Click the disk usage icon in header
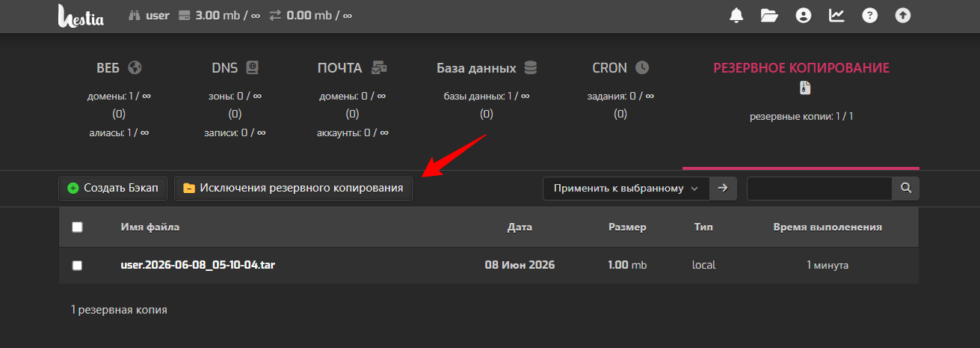 coord(185,15)
